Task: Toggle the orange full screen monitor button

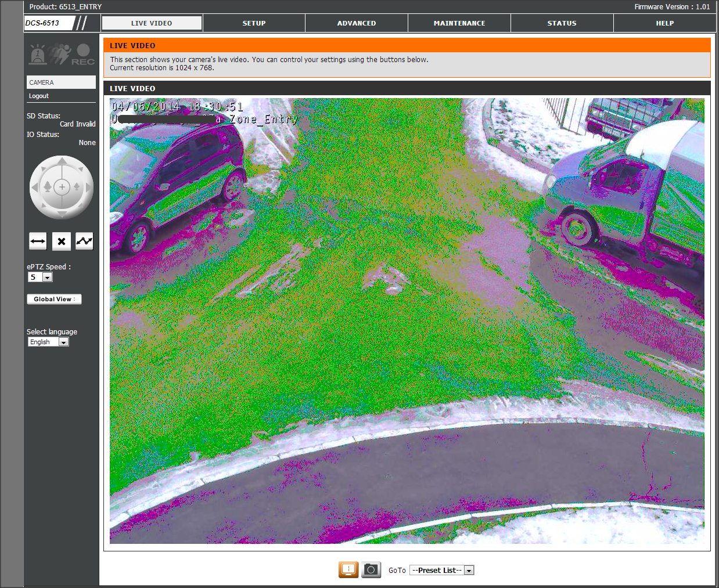Action: coord(348,569)
